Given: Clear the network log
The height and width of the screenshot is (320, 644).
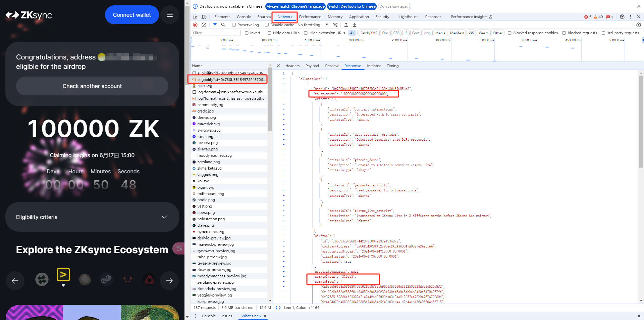Looking at the screenshot, I should (204, 25).
